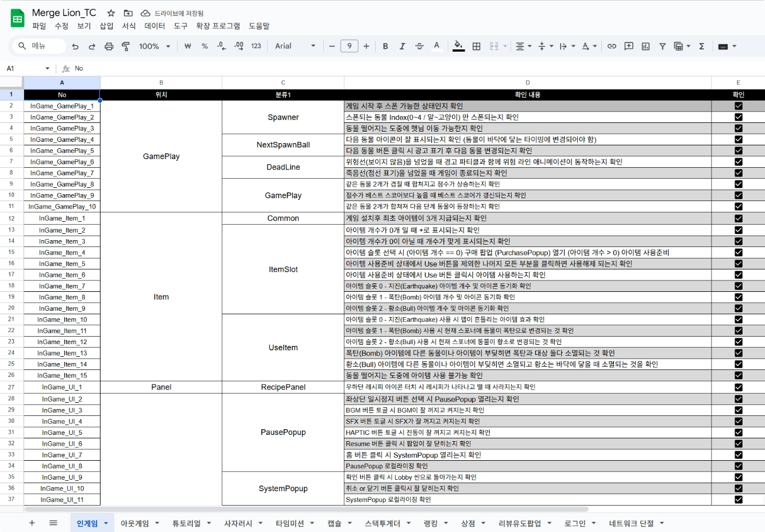Screen dimensions: 765x532
Task: Expand the 100% zoom dropdown
Action: (x=155, y=46)
